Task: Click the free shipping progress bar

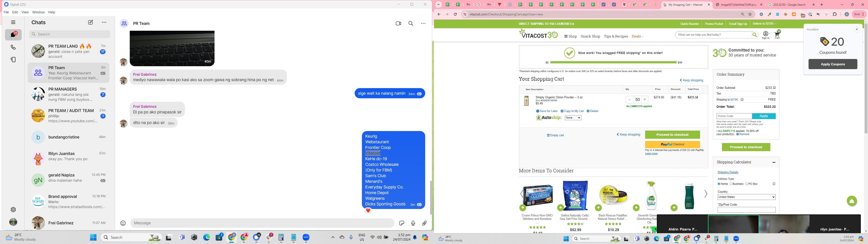Action: tap(613, 62)
